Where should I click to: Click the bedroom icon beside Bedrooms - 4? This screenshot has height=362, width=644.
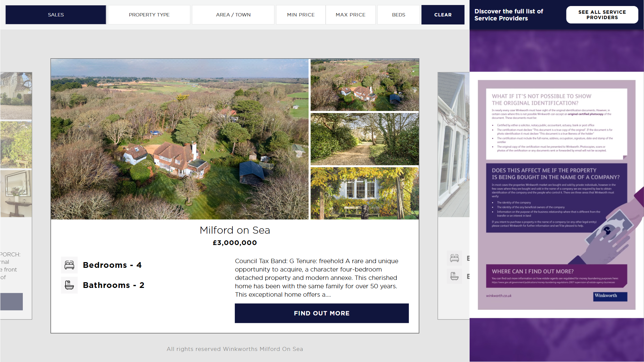click(x=69, y=265)
